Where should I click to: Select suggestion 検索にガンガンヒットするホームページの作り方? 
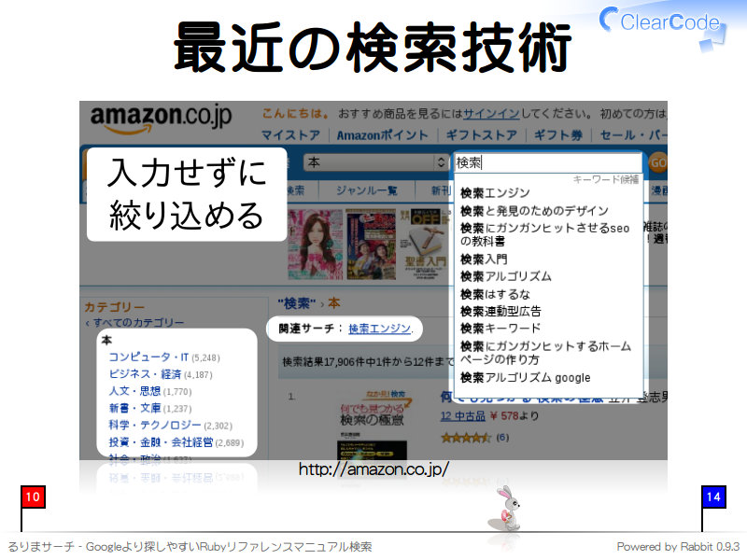546,353
